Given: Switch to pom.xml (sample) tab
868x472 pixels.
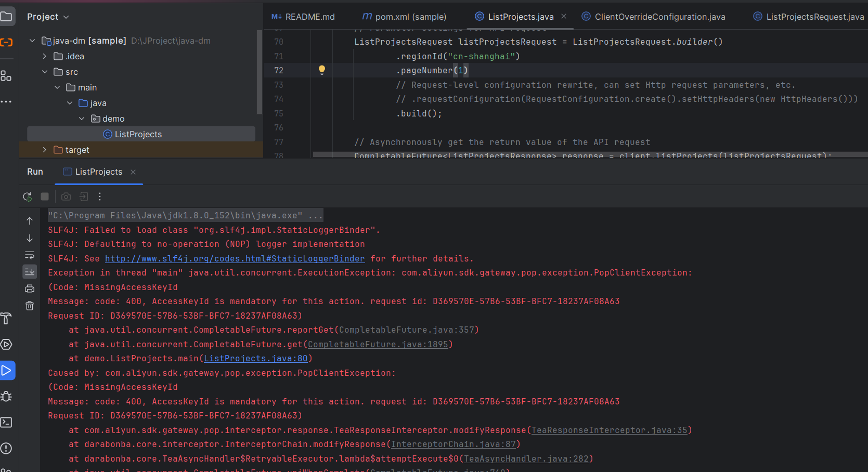Looking at the screenshot, I should (x=404, y=17).
